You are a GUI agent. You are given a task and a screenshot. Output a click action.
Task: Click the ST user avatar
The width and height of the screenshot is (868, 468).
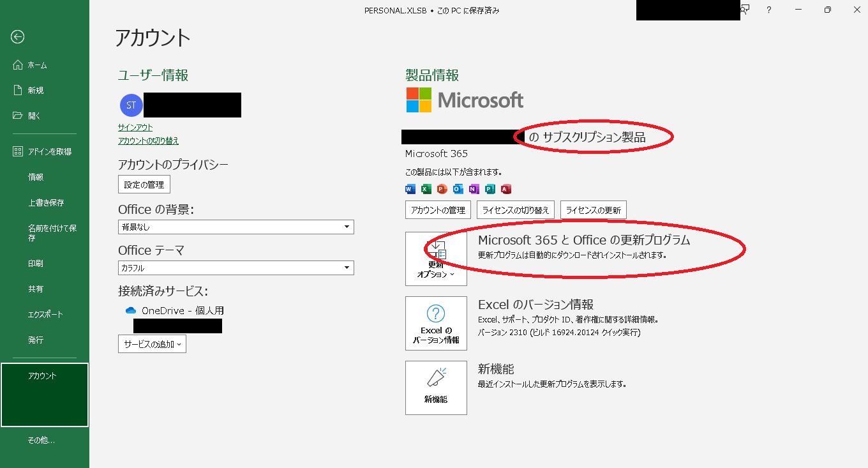[131, 105]
